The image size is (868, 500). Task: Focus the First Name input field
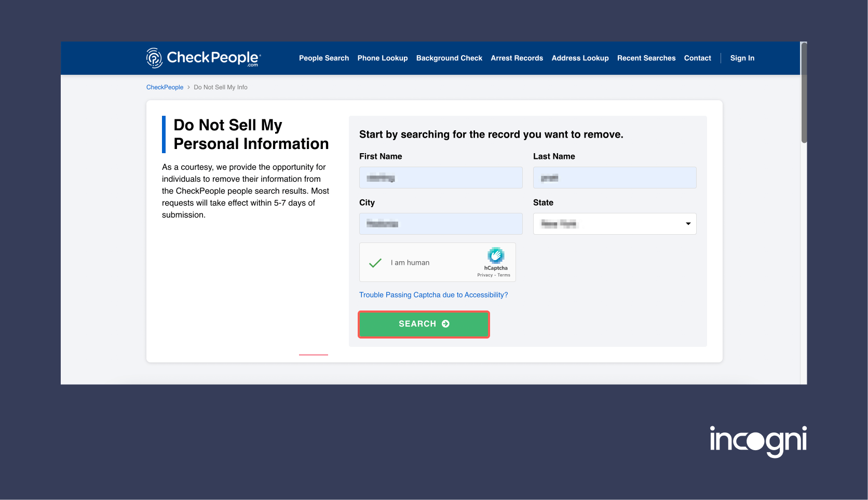[x=441, y=178]
